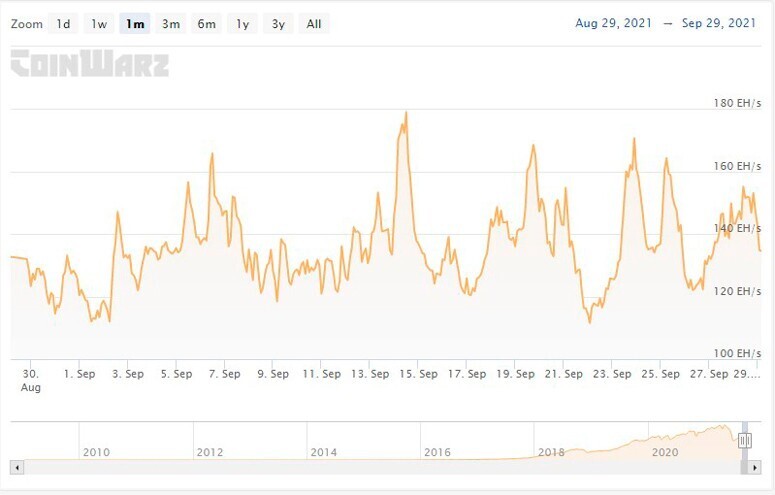Click the navigator range handle icon
Screen dimensions: 775x495
click(744, 440)
